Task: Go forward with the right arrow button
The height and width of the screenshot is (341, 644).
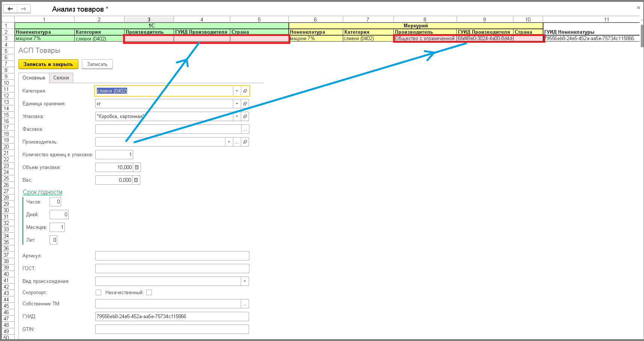Action: pos(24,9)
